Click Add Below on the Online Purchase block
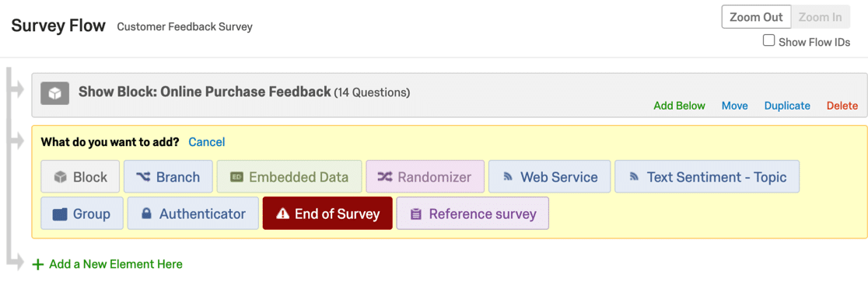Viewport: 868px width, 292px height. tap(679, 106)
